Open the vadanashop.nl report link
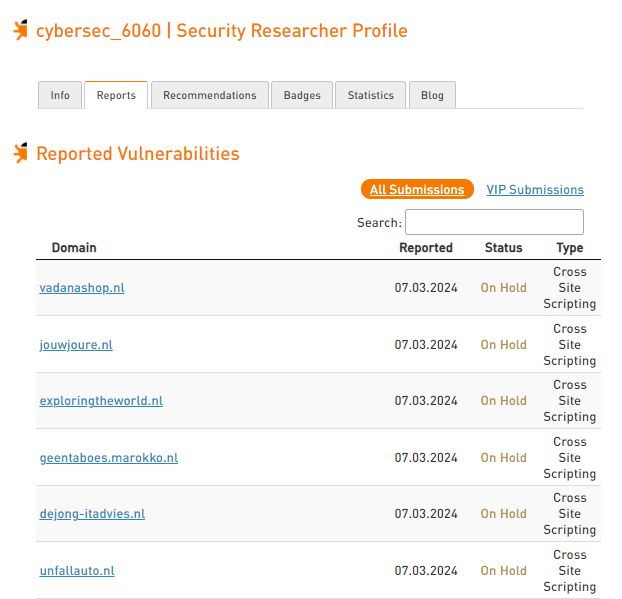Screen dimensions: 622x599 point(82,288)
